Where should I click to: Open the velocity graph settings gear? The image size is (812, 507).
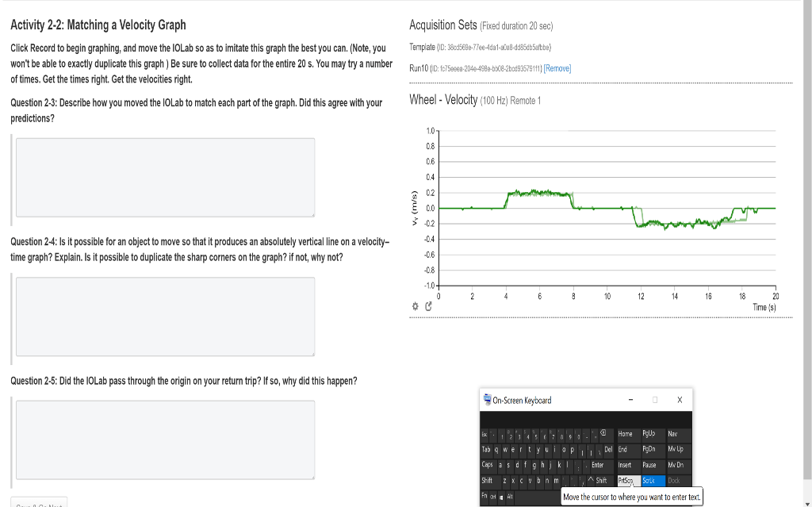point(414,305)
